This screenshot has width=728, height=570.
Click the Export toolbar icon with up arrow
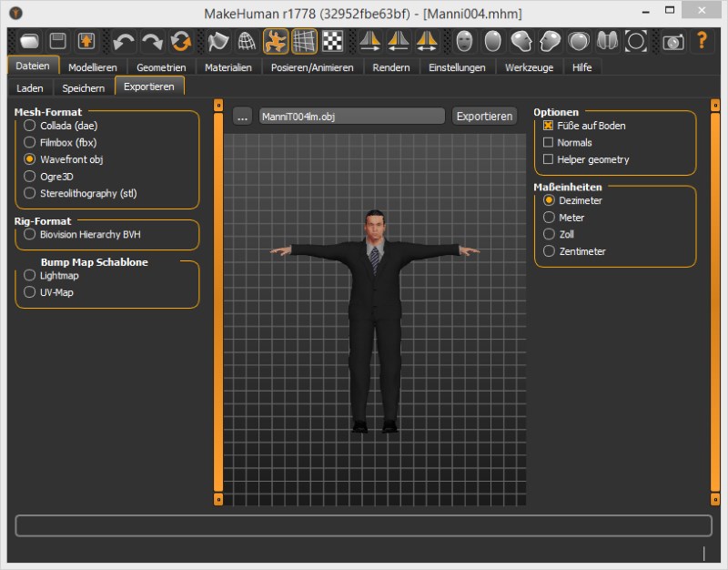click(x=86, y=41)
